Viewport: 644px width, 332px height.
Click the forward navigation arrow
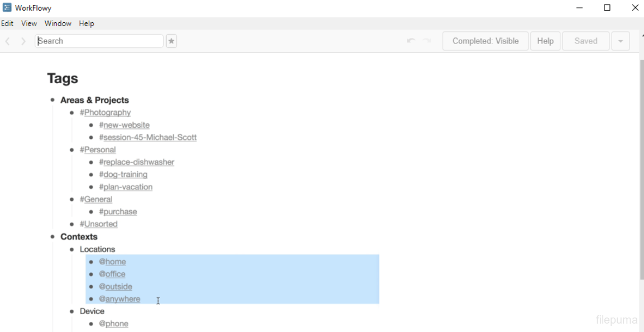tap(23, 41)
